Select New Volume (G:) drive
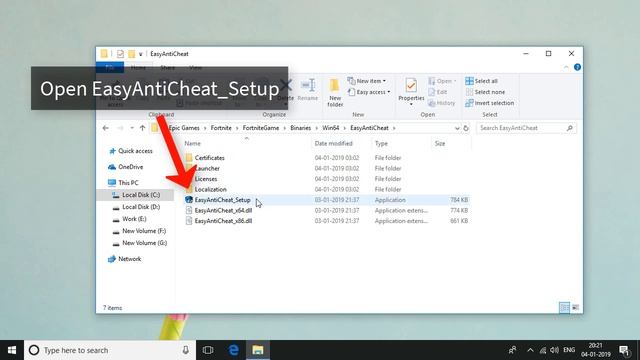This screenshot has height=360, width=640. click(140, 243)
